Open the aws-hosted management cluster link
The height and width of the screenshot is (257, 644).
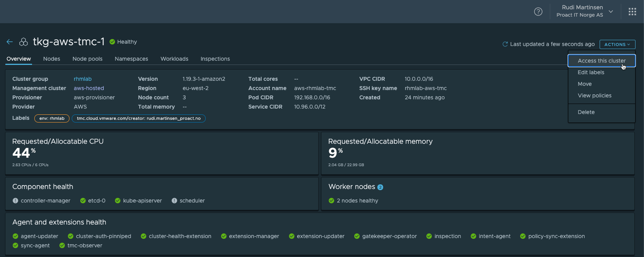click(89, 88)
